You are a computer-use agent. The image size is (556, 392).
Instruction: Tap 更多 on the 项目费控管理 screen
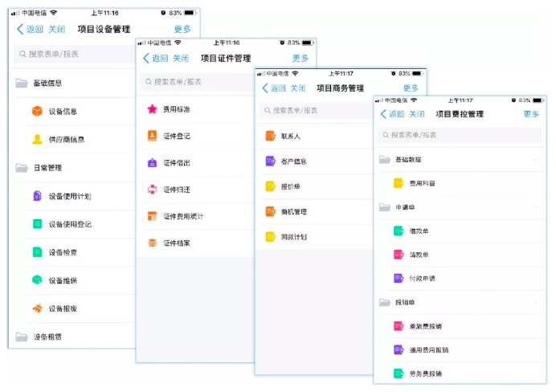531,114
